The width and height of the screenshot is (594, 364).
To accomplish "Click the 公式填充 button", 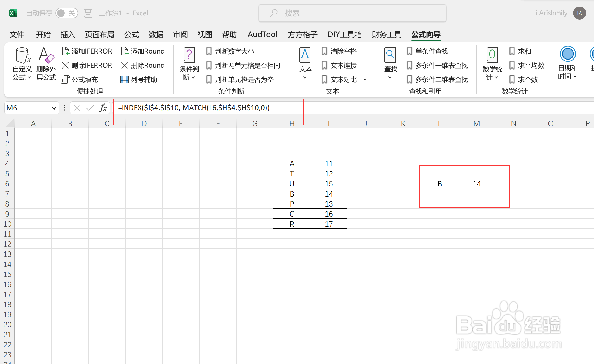I will coord(80,79).
